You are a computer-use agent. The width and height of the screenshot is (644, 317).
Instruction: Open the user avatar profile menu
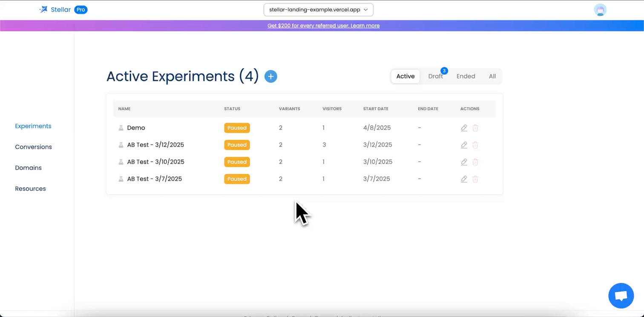tap(600, 10)
